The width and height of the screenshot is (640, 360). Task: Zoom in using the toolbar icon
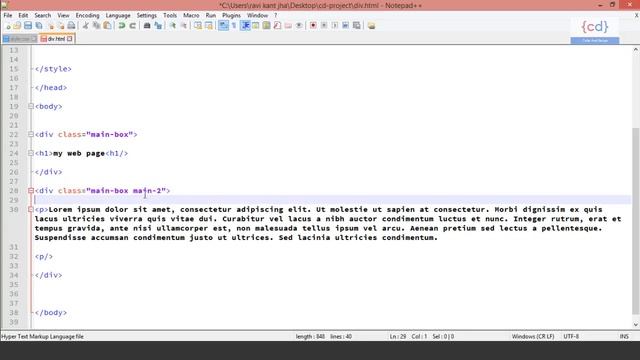(x=173, y=26)
